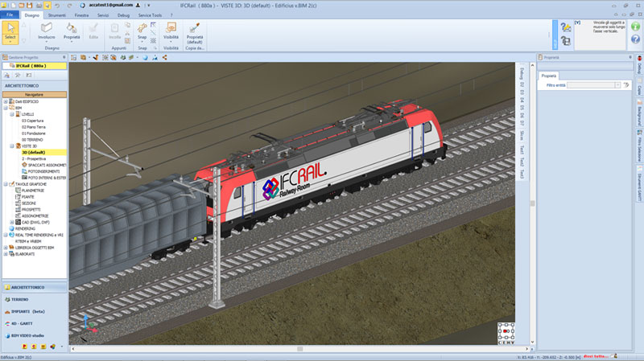Click the Print icon in quick access toolbar
The width and height of the screenshot is (644, 361).
coord(39,6)
